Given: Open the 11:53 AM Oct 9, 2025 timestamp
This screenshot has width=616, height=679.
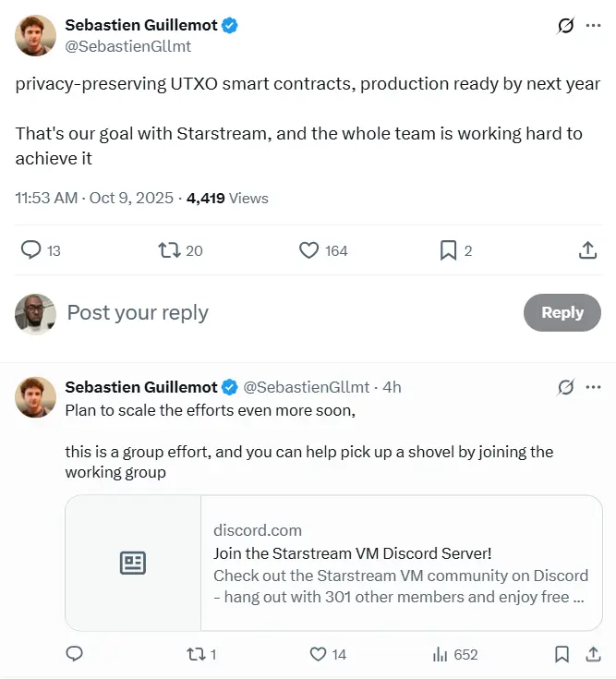Looking at the screenshot, I should click(94, 198).
